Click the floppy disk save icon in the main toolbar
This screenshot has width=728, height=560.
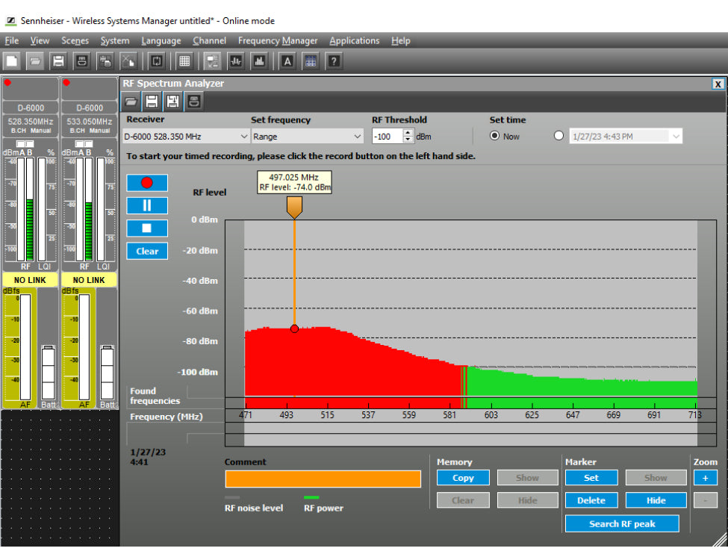pyautogui.click(x=58, y=61)
